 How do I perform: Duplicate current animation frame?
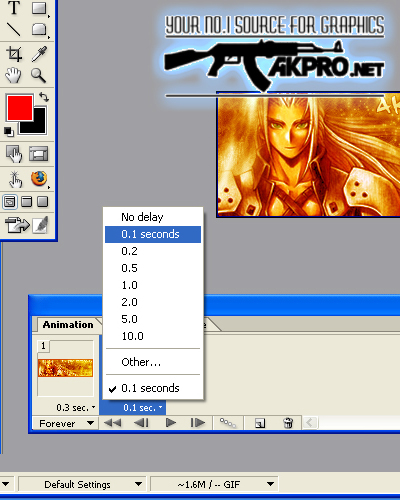(260, 423)
